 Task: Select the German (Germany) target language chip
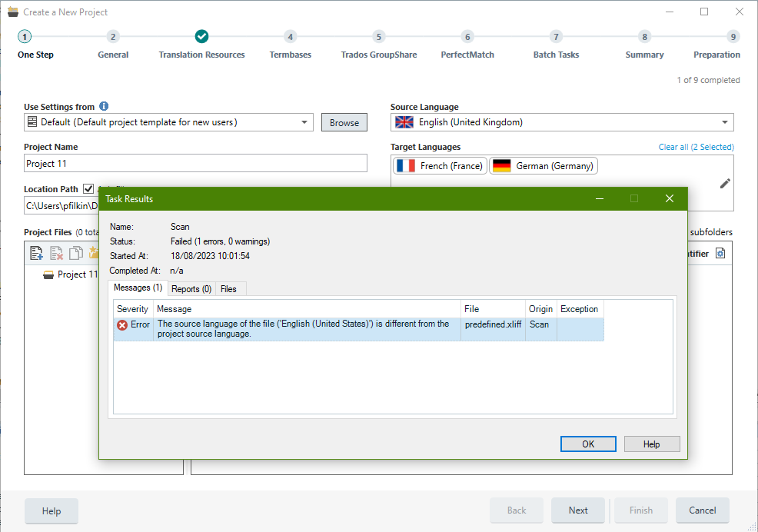544,166
